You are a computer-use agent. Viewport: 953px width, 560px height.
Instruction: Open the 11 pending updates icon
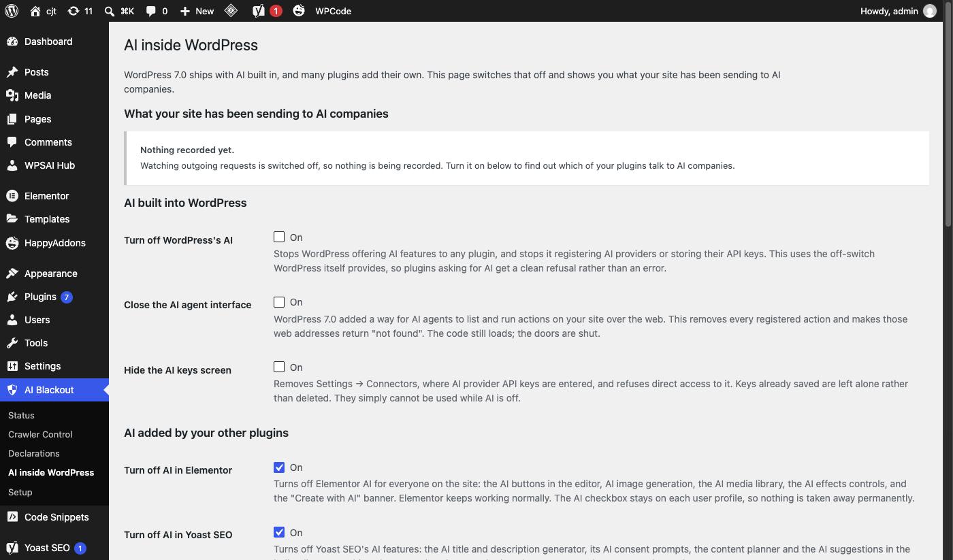(x=72, y=11)
